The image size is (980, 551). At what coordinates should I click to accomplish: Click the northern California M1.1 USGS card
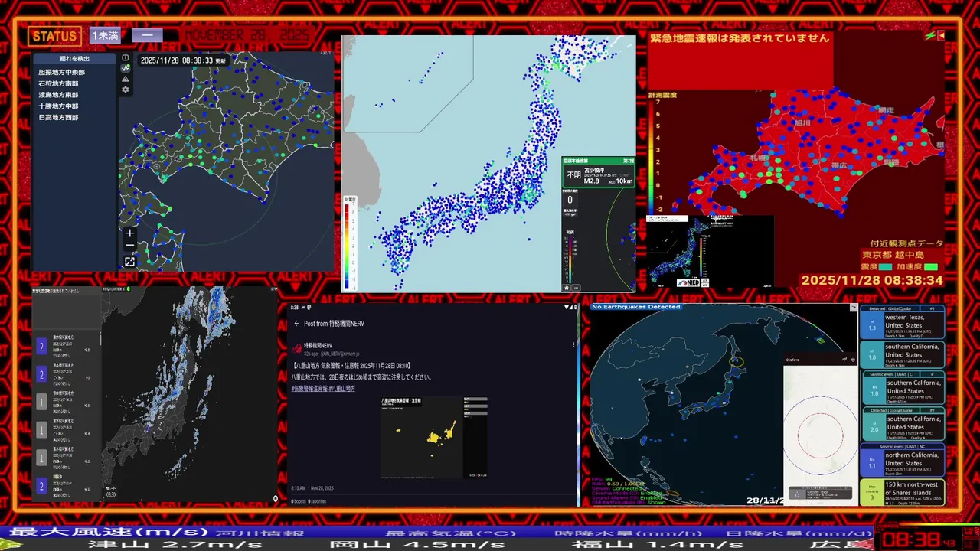pos(903,460)
